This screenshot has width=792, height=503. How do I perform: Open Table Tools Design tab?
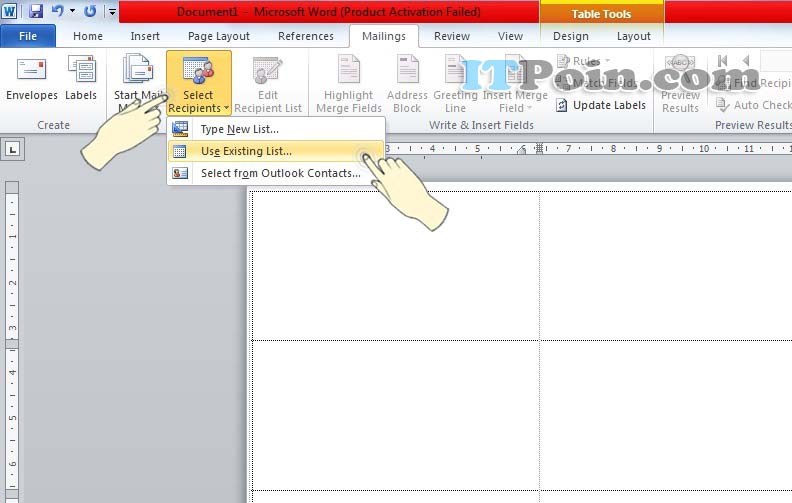point(571,36)
